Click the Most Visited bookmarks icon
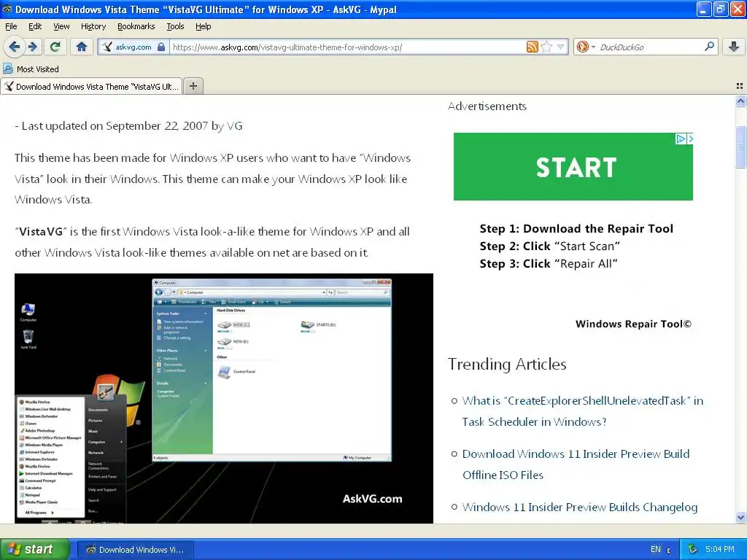Image resolution: width=747 pixels, height=560 pixels. click(x=8, y=69)
